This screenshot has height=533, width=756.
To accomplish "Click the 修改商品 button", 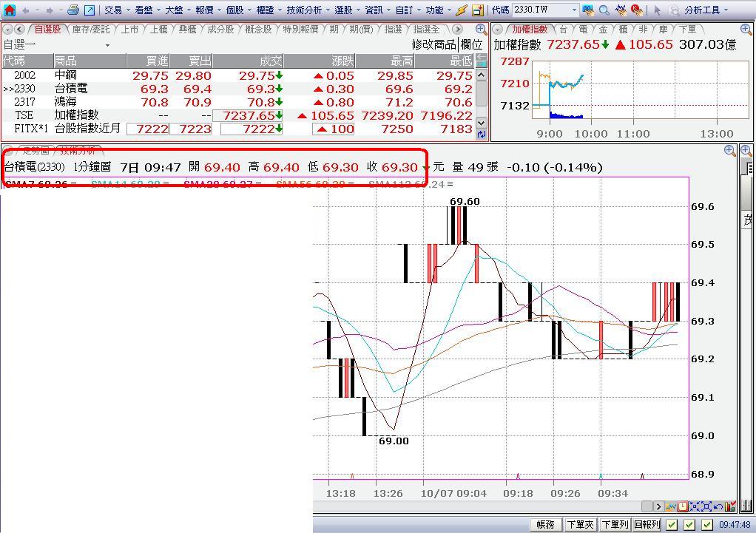I will [x=434, y=45].
